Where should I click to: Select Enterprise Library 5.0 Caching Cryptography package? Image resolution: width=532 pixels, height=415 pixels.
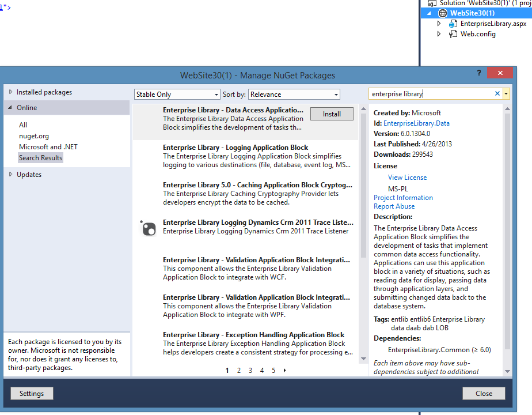[245, 194]
